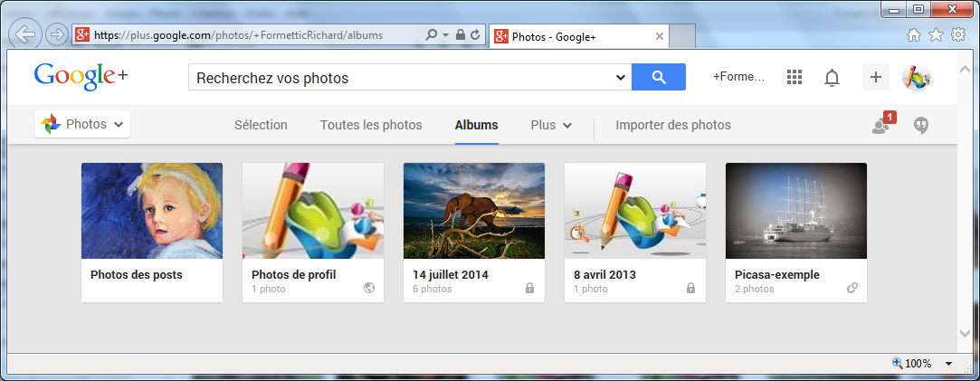Expand the Photos section dropdown
The height and width of the screenshot is (381, 980).
tap(81, 124)
